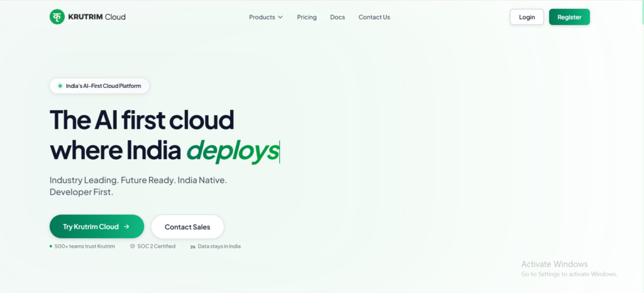Click the KRUTRIM Cloud brand text
This screenshot has height=293, width=644.
coord(97,17)
